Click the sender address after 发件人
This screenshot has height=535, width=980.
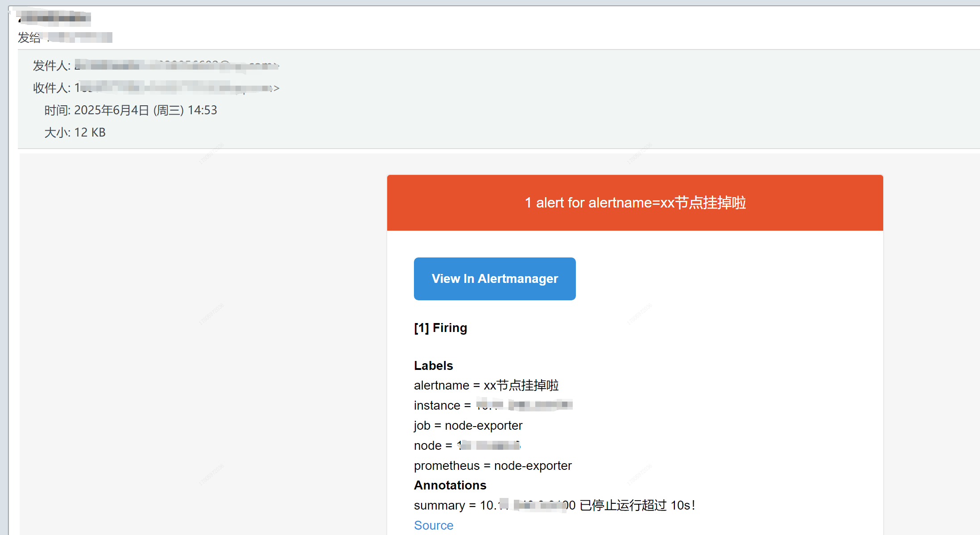pyautogui.click(x=176, y=65)
